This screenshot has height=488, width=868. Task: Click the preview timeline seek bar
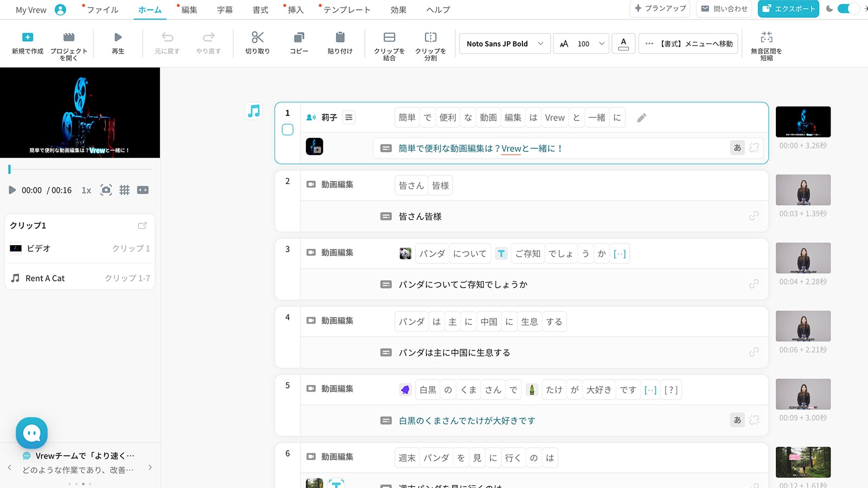80,169
